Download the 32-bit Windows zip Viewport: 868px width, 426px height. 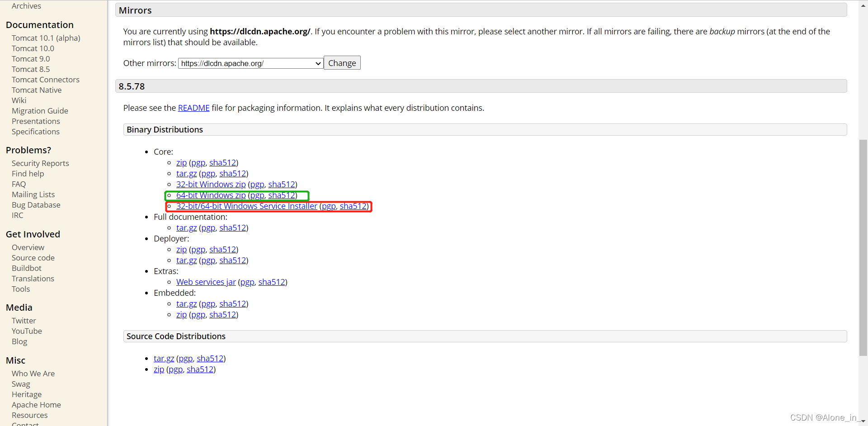pos(211,185)
